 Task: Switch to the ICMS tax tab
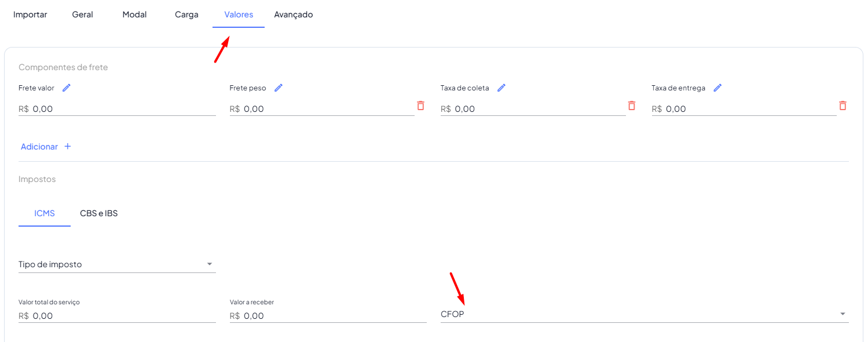[45, 213]
